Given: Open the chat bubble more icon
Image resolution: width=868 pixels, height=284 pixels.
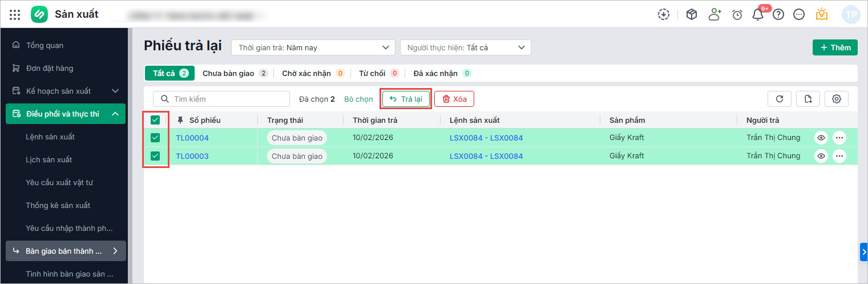Looking at the screenshot, I should [x=799, y=15].
